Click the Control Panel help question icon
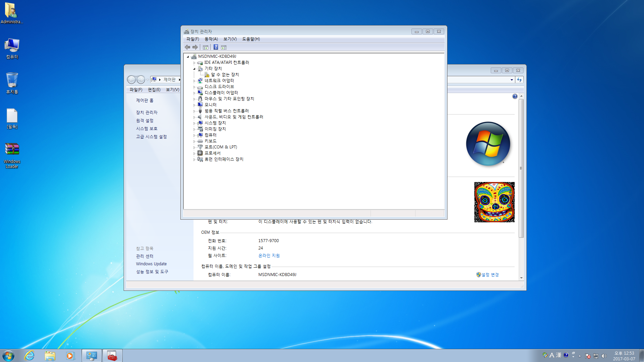The width and height of the screenshot is (644, 362). pyautogui.click(x=515, y=96)
